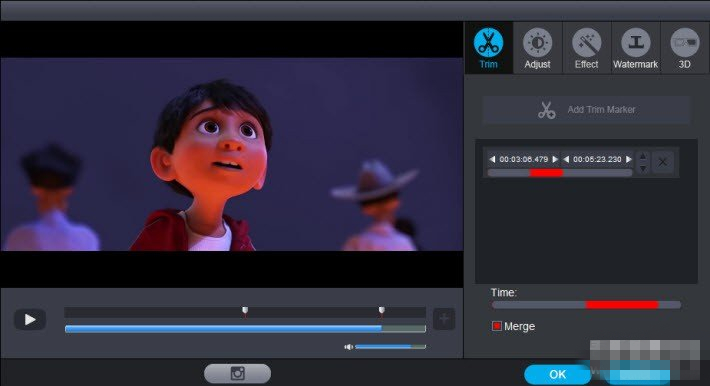Increase trim start time 00:03:06.479
This screenshot has width=710, height=386.
tap(555, 159)
